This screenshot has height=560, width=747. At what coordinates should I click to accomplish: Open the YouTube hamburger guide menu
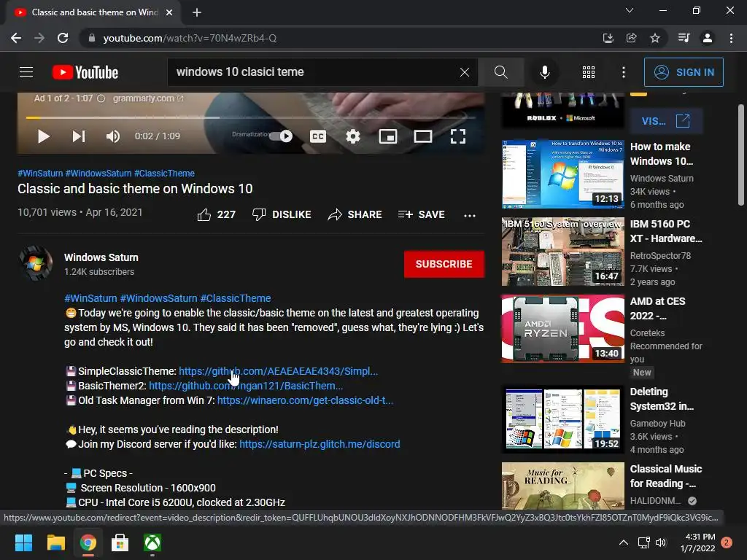tap(26, 72)
